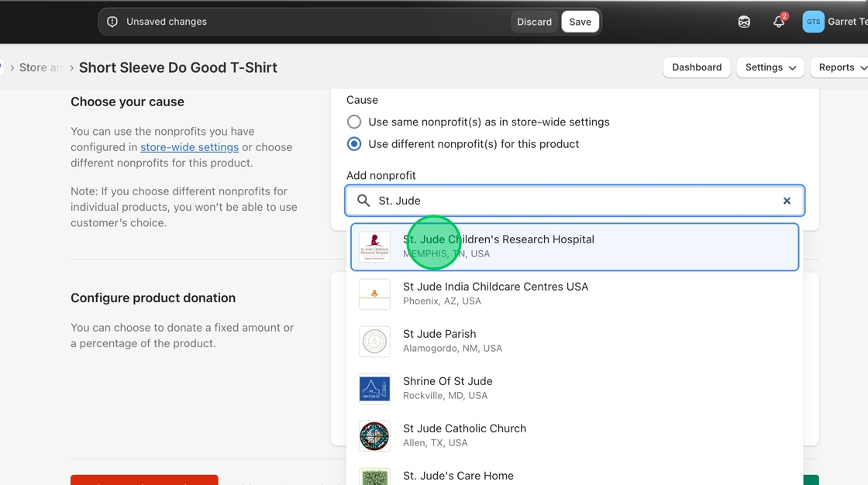Click the Unsaved changes label
The image size is (868, 485).
167,22
